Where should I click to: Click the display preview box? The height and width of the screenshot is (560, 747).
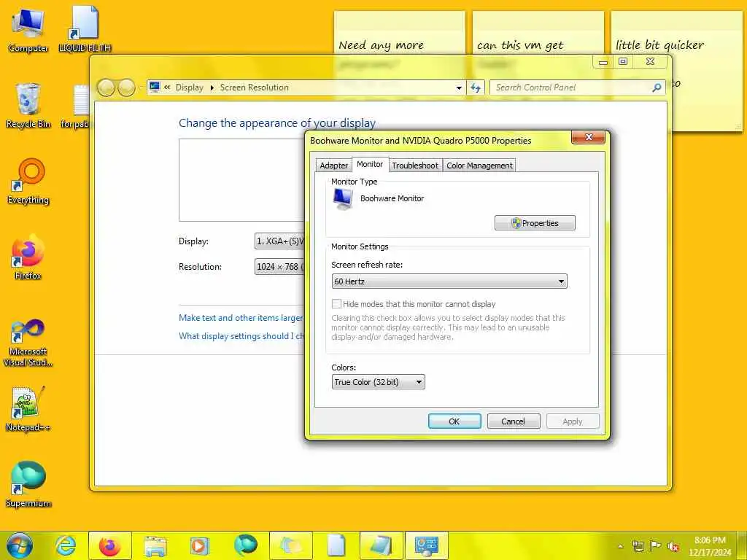(x=241, y=180)
